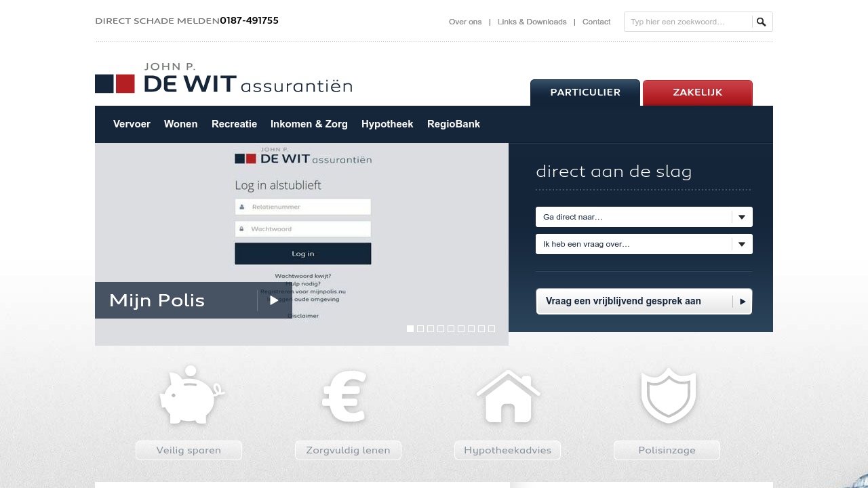Select the second slideshow indicator dot
Screen dimensions: 868x488
pyautogui.click(x=420, y=329)
